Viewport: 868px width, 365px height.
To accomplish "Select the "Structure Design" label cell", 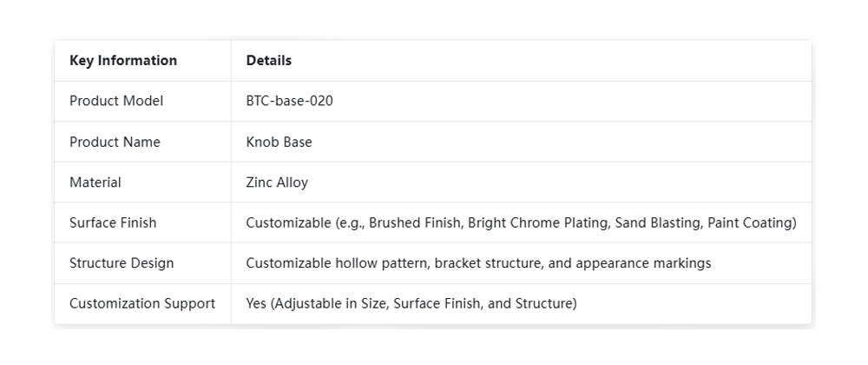I will 122,263.
